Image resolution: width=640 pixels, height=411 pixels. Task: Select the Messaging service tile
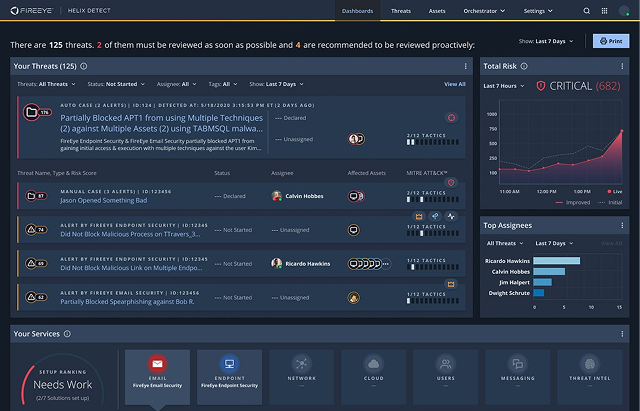tap(518, 377)
